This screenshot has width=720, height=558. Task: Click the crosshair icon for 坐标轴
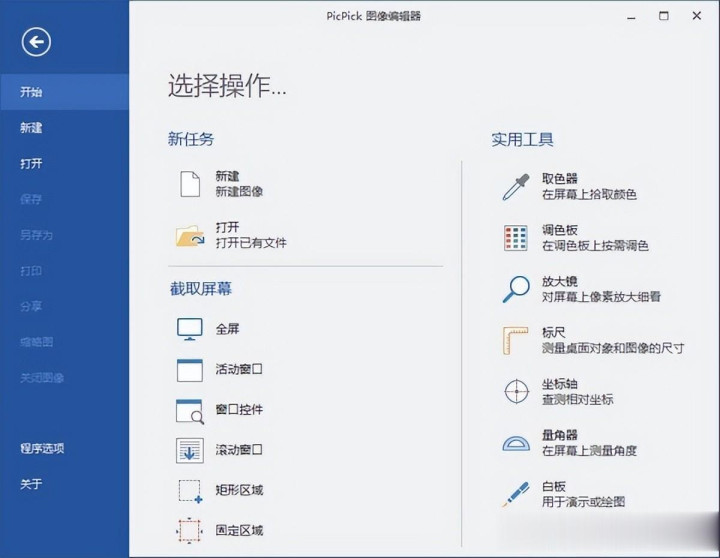pyautogui.click(x=517, y=392)
